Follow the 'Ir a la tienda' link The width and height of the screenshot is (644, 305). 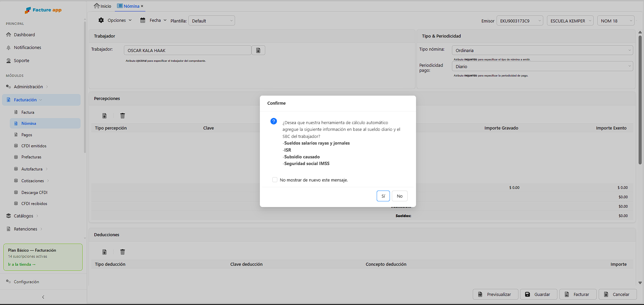(22, 264)
